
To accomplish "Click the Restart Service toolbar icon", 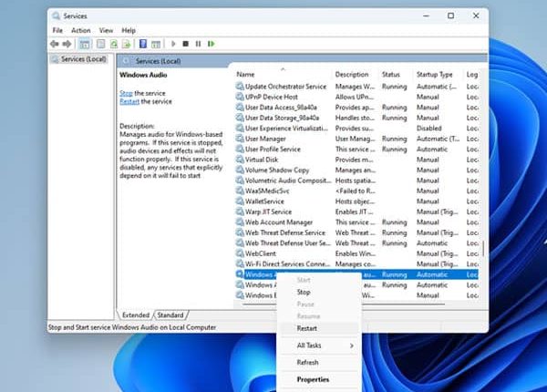I will 212,44.
